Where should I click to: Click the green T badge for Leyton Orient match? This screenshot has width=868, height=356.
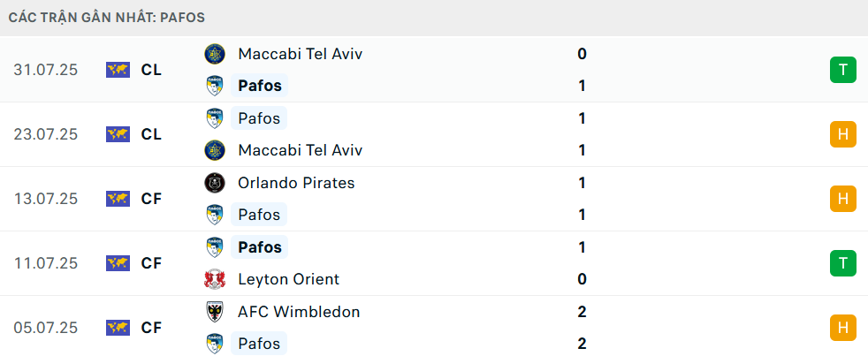pos(843,263)
